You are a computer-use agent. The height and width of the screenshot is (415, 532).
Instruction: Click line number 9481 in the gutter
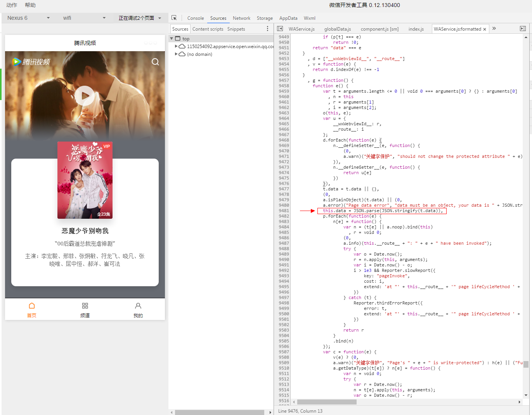click(284, 211)
